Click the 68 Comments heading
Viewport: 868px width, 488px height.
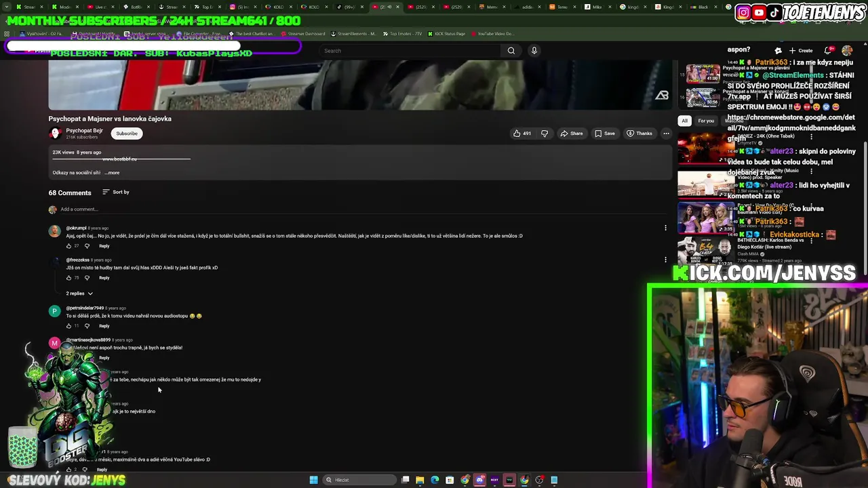point(70,193)
